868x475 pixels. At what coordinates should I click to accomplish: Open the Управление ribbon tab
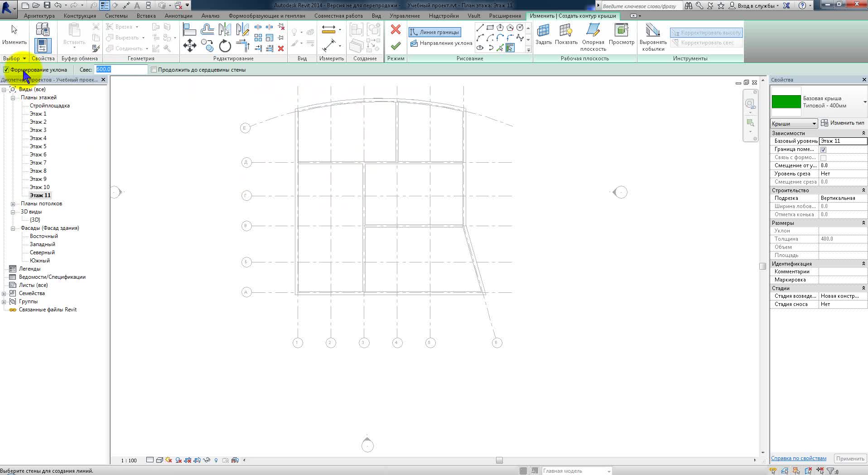[405, 16]
